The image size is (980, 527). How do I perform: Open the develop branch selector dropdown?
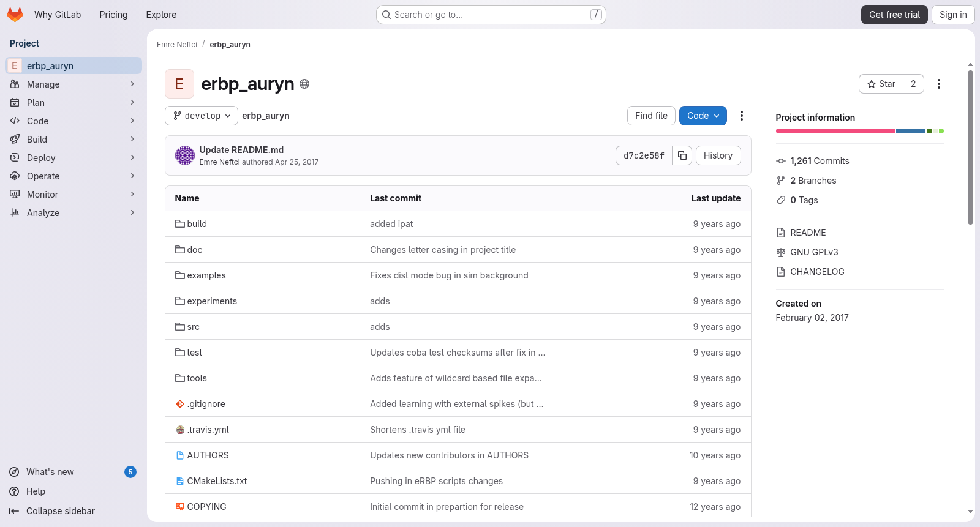202,116
